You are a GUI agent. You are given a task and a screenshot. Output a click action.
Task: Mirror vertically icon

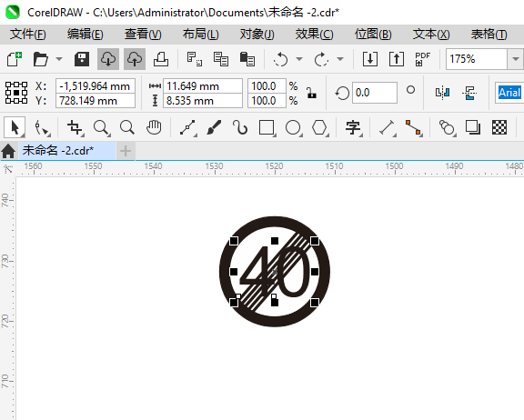[469, 93]
